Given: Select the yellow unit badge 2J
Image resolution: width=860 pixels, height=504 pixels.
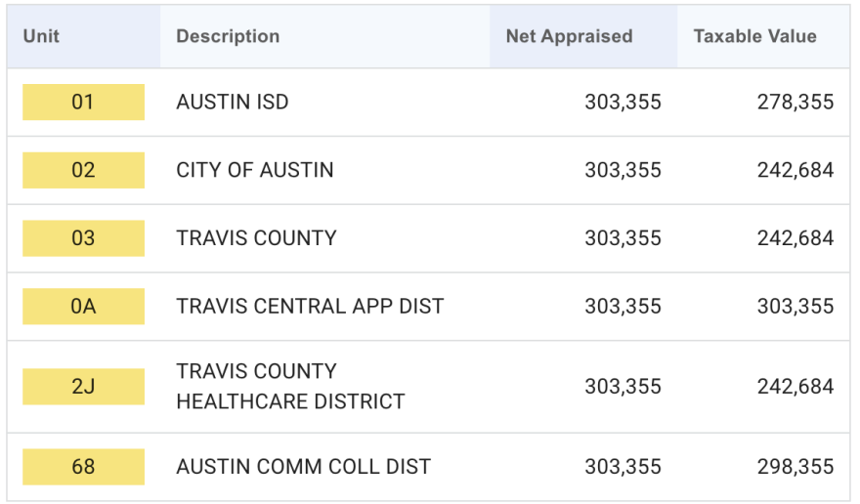Looking at the screenshot, I should (83, 387).
